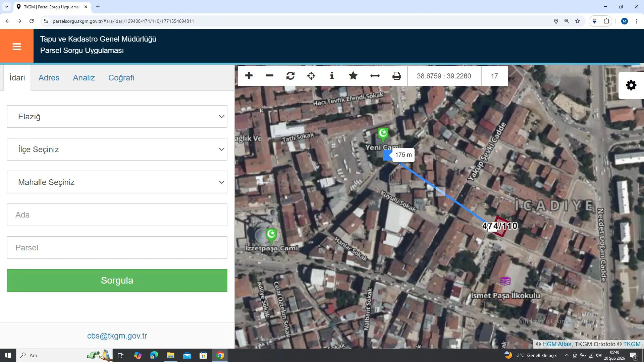644x362 pixels.
Task: Show hidden system tray icons
Action: pyautogui.click(x=567, y=355)
